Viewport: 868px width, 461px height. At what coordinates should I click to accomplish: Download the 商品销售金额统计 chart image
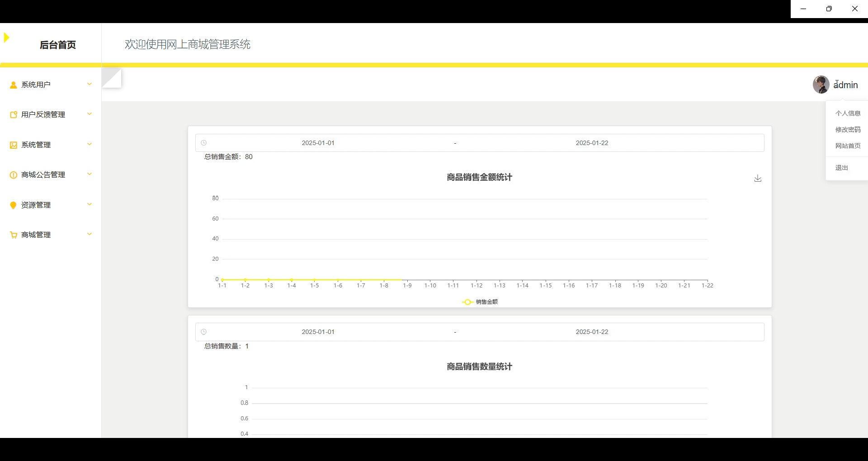coord(758,179)
